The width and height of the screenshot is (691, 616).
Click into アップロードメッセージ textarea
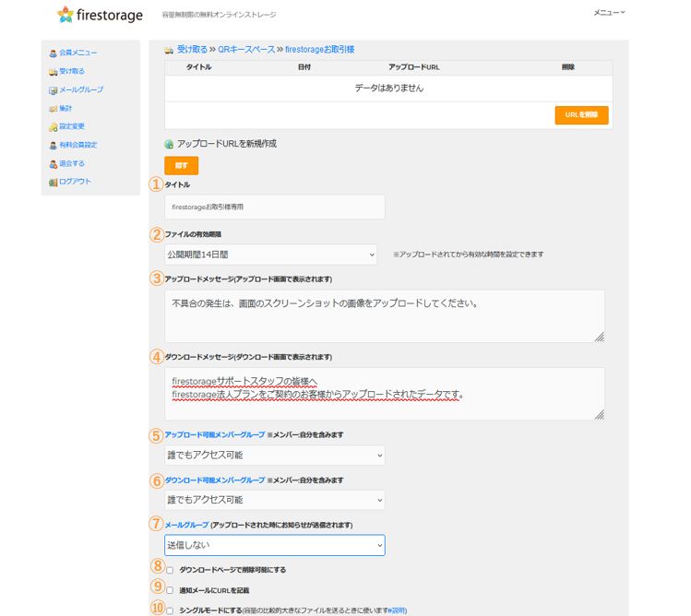click(385, 316)
